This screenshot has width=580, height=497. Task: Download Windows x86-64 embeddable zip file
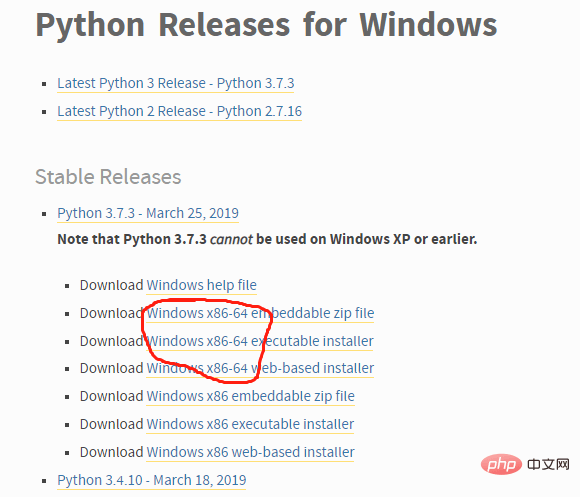coord(260,313)
